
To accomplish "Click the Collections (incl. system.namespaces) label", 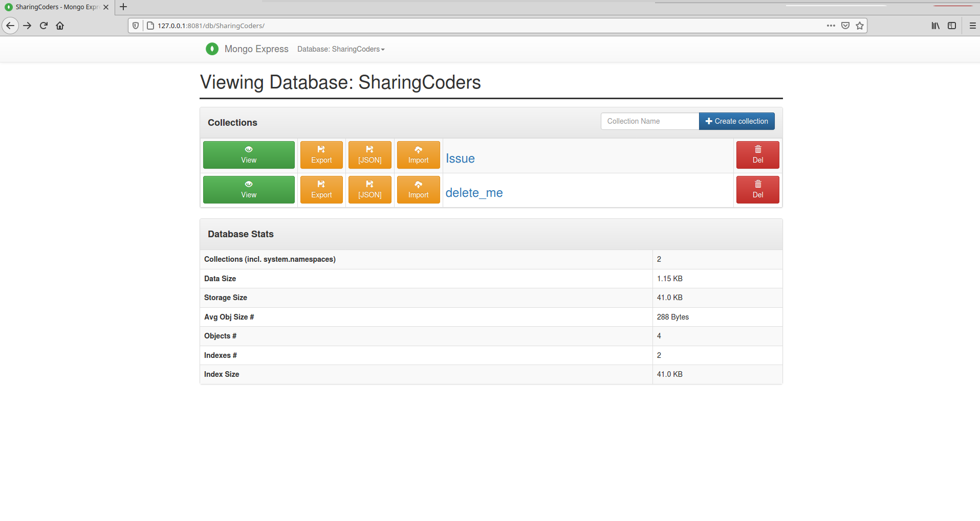I will click(x=270, y=259).
